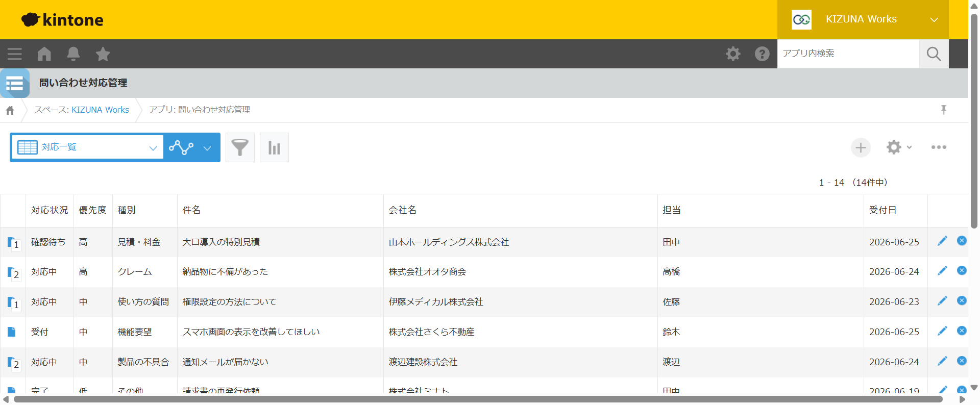Click into the アプリ内検索 search field

[x=848, y=54]
